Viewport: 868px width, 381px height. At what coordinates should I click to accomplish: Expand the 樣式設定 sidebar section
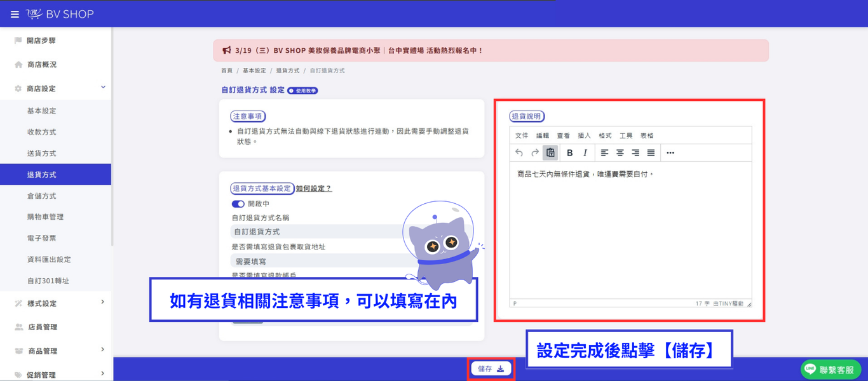pyautogui.click(x=103, y=302)
